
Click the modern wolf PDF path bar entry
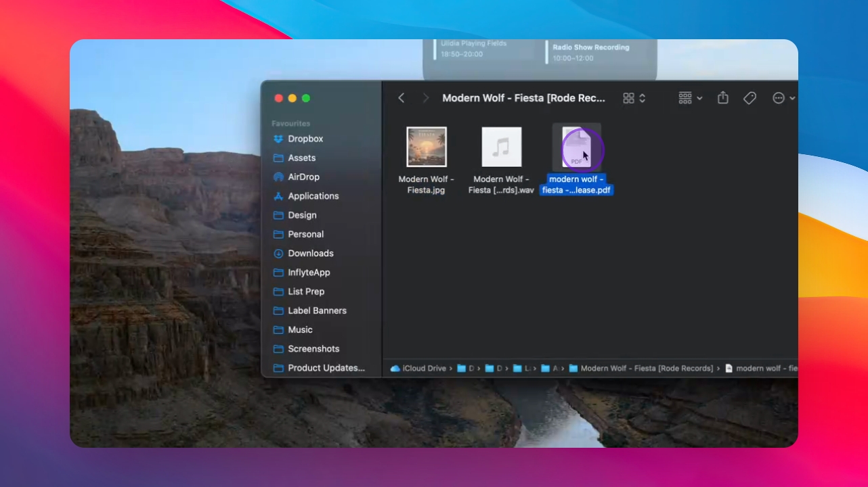point(761,369)
